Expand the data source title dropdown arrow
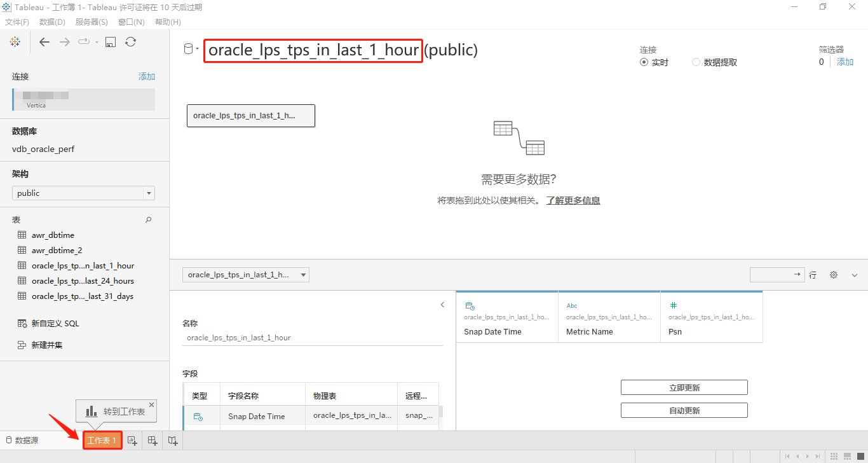 pyautogui.click(x=198, y=50)
